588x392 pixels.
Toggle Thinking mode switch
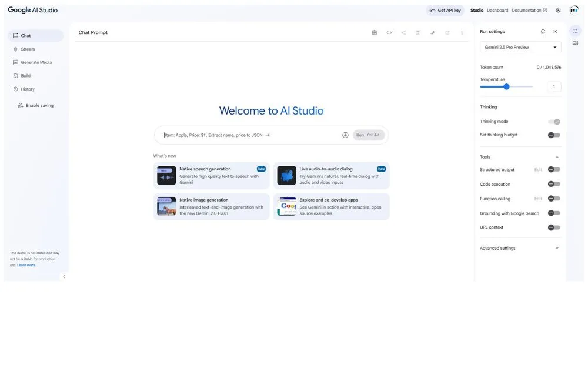tap(554, 122)
